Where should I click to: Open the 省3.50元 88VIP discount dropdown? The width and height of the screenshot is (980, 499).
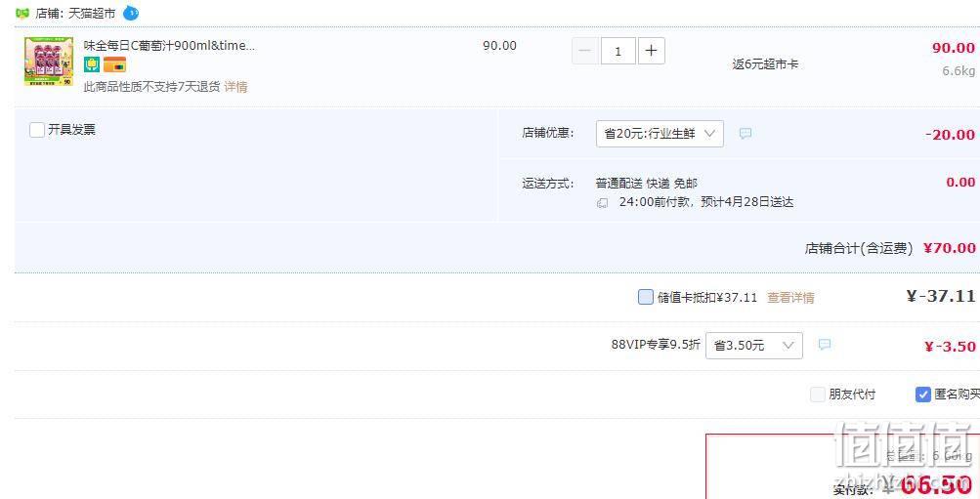(x=753, y=346)
